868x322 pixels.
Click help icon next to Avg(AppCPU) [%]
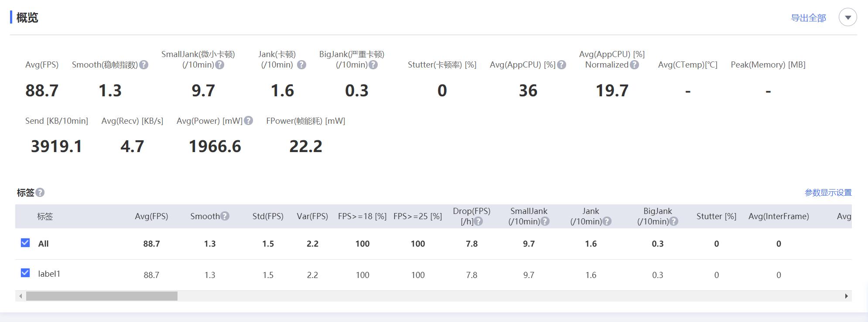point(562,65)
